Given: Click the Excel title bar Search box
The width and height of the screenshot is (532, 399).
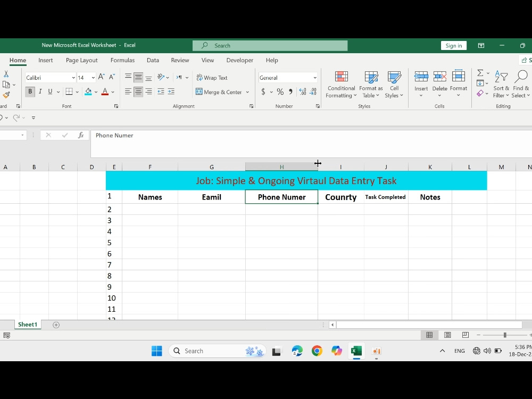Looking at the screenshot, I should (x=270, y=45).
